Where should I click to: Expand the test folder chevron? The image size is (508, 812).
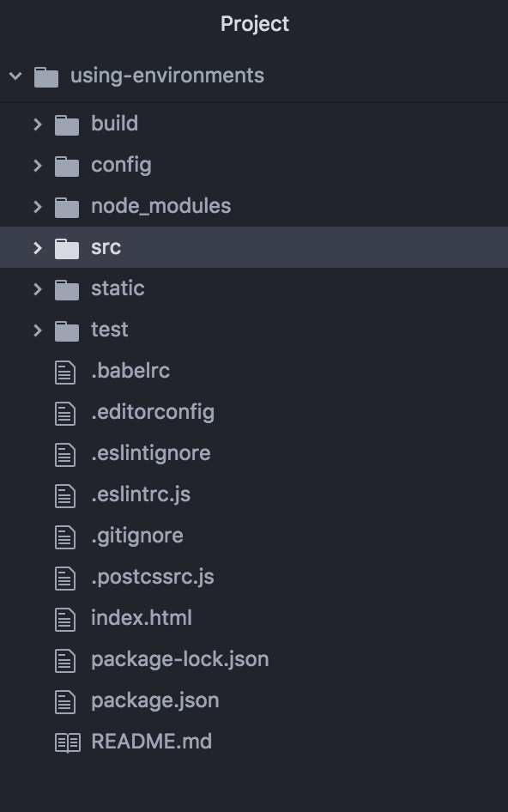click(37, 330)
